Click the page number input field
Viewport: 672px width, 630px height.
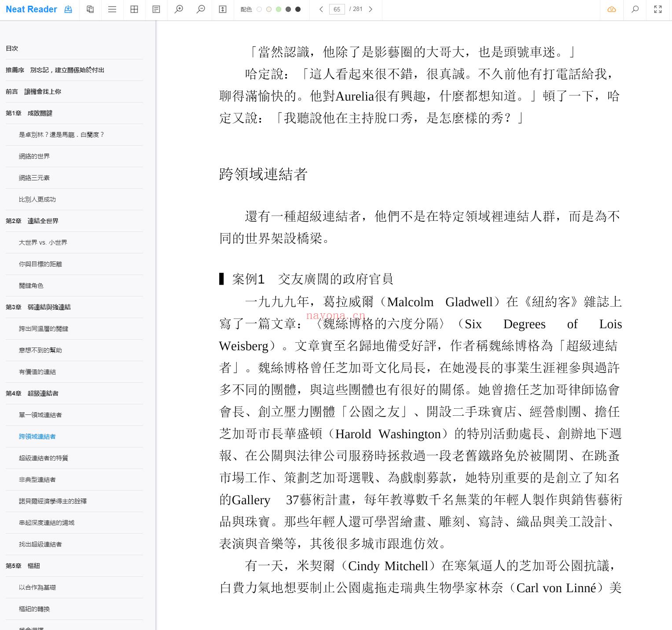pyautogui.click(x=337, y=9)
